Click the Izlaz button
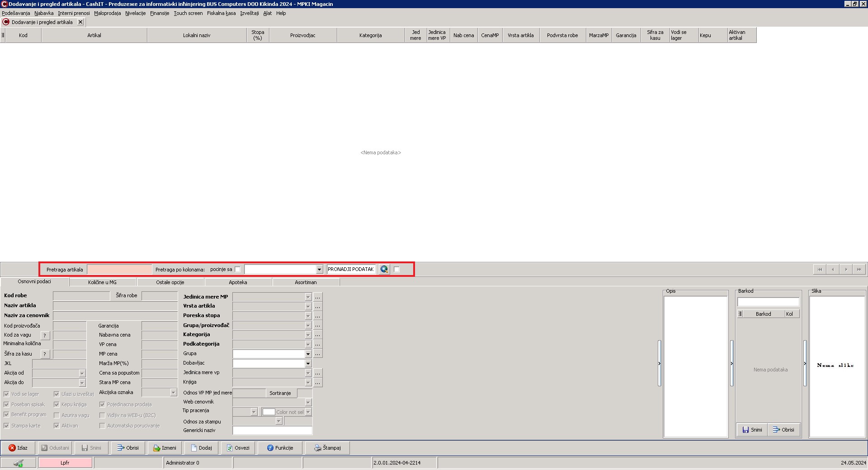 [x=18, y=448]
